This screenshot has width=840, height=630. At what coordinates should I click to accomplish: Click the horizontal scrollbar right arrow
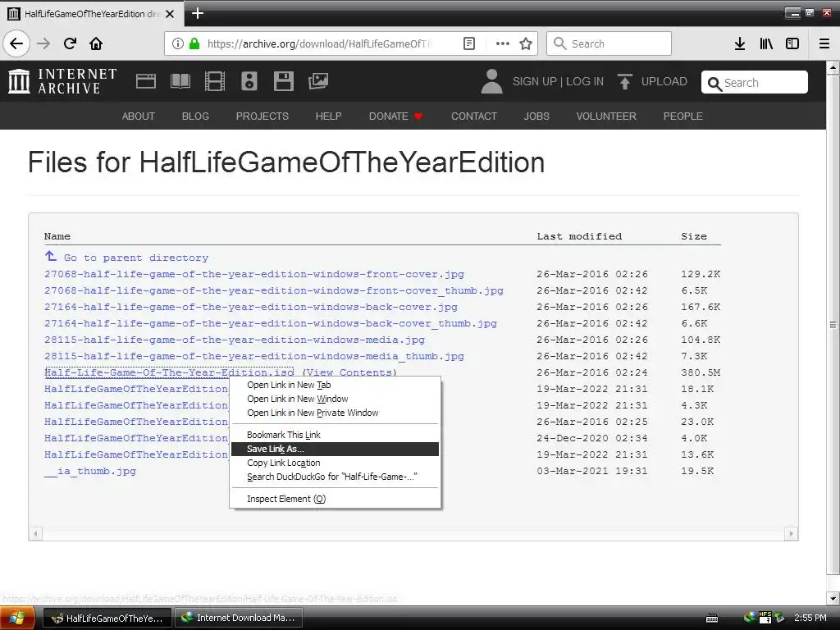(791, 533)
